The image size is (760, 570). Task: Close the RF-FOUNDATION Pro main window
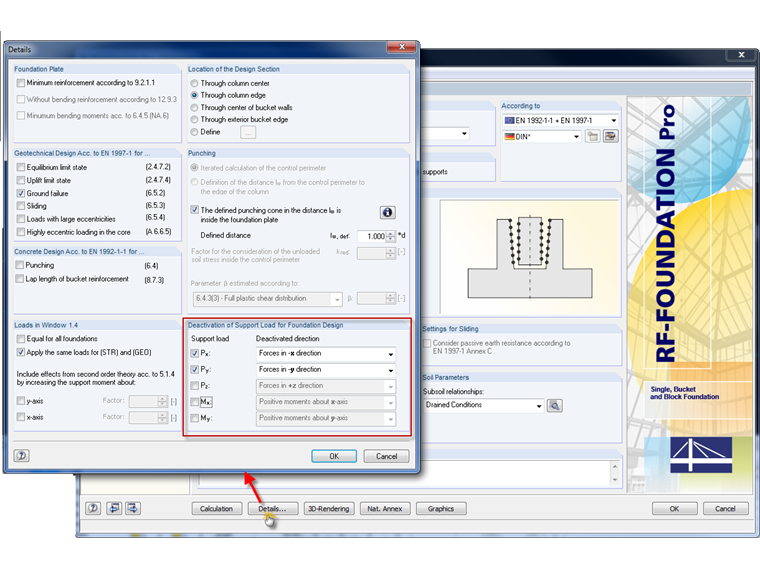(x=741, y=55)
